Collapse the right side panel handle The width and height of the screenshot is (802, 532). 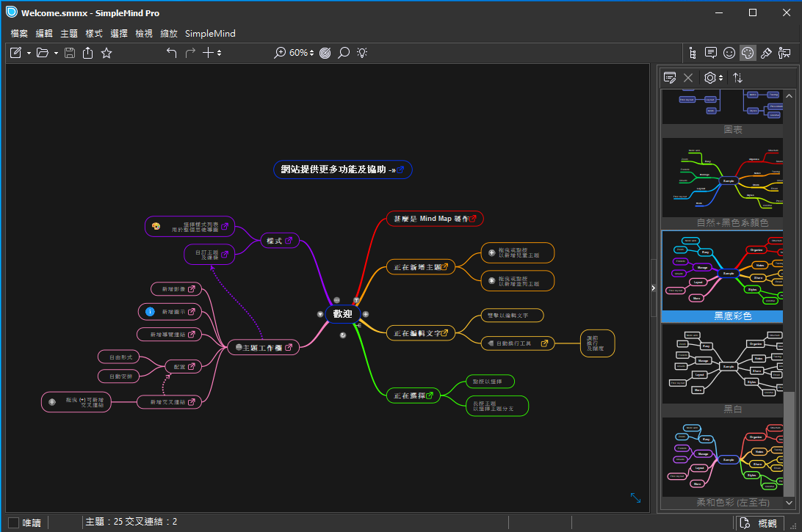click(654, 288)
